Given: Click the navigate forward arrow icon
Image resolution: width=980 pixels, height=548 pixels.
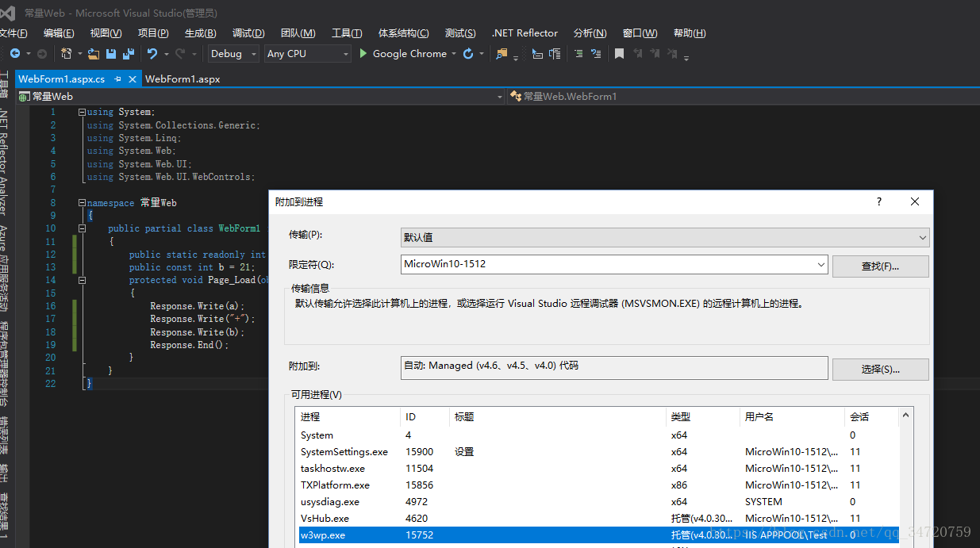Looking at the screenshot, I should [x=41, y=53].
